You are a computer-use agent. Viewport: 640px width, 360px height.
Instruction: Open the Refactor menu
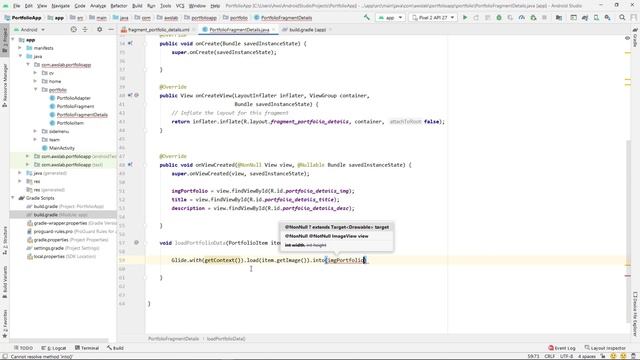tap(119, 6)
